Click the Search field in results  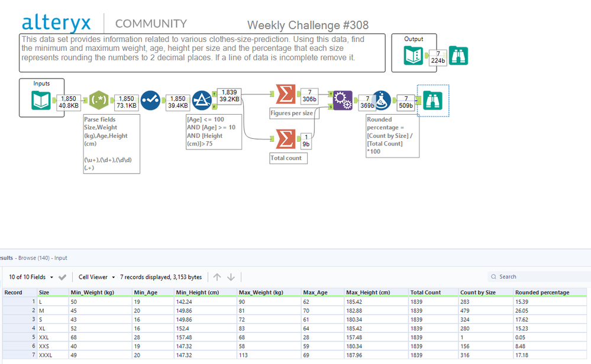[x=540, y=277]
